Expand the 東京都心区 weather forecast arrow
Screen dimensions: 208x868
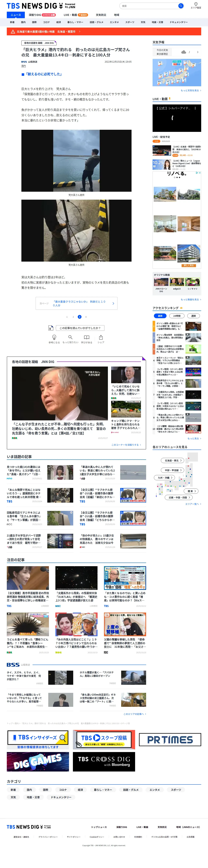[x=198, y=52]
